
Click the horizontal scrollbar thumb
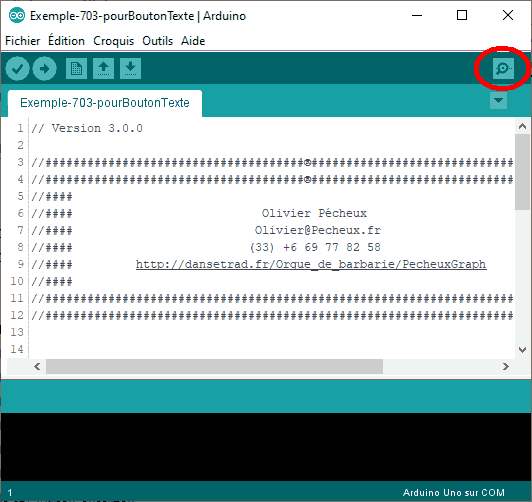[214, 367]
